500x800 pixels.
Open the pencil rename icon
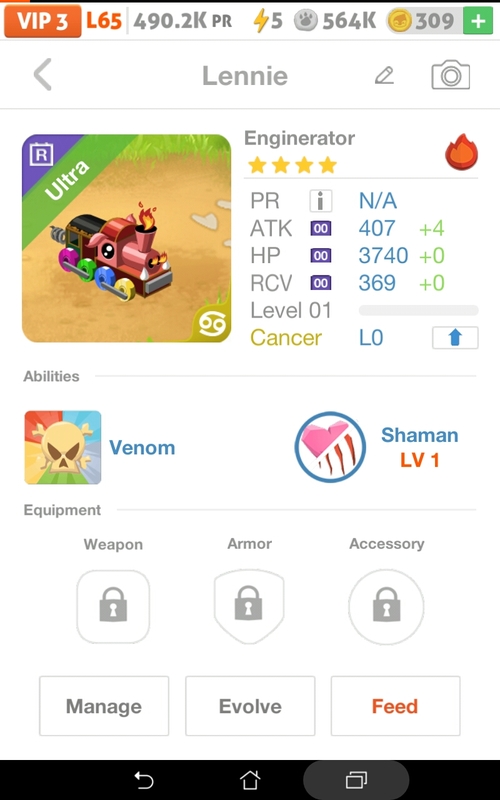coord(384,76)
